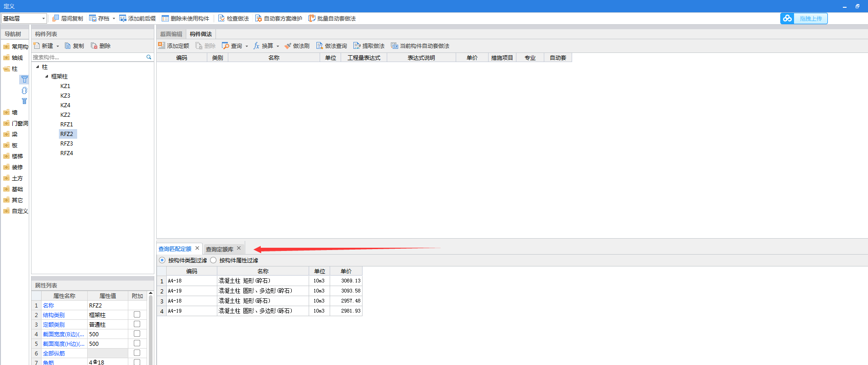Open the 新建 dropdown arrow

pyautogui.click(x=58, y=46)
